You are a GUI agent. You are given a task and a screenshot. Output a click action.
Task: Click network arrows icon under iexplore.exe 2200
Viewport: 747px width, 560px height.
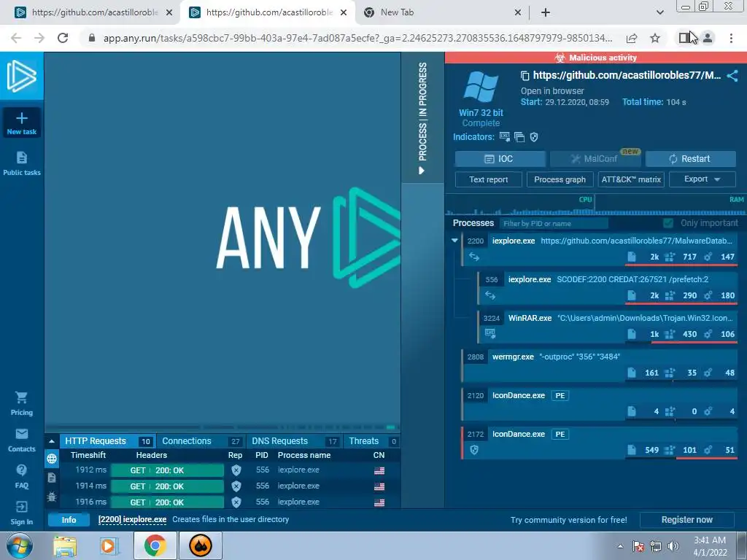474,257
